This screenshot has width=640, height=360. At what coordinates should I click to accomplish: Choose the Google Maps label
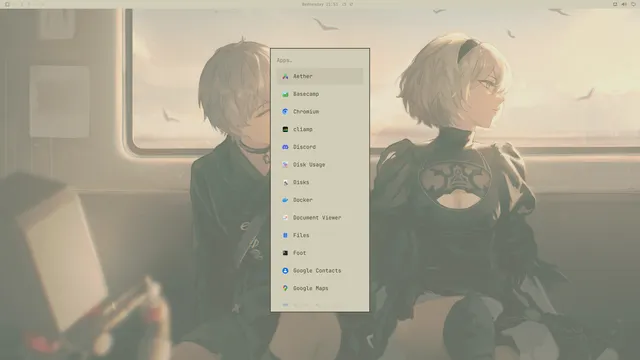point(310,288)
